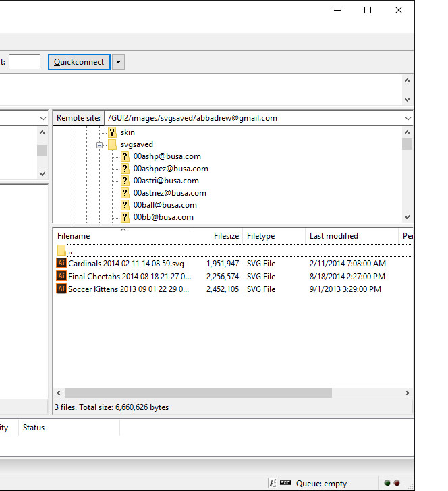
Task: Click the message log scroll up arrow
Action: 408,81
